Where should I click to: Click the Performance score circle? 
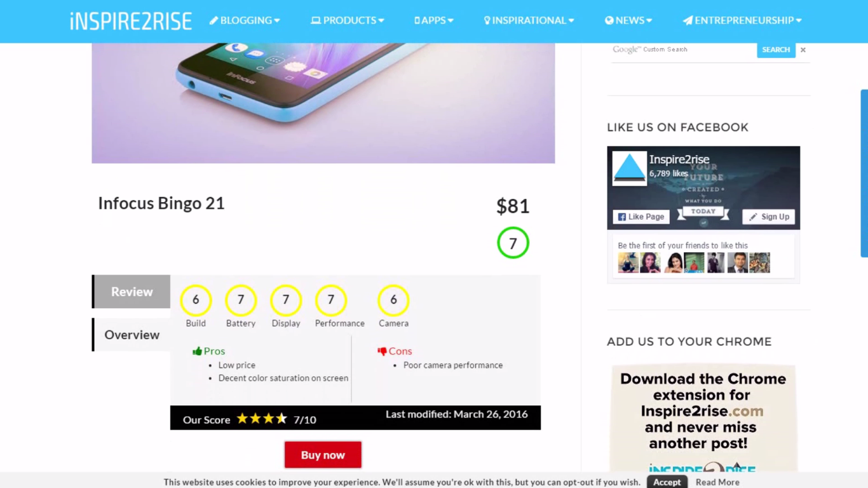coord(331,300)
